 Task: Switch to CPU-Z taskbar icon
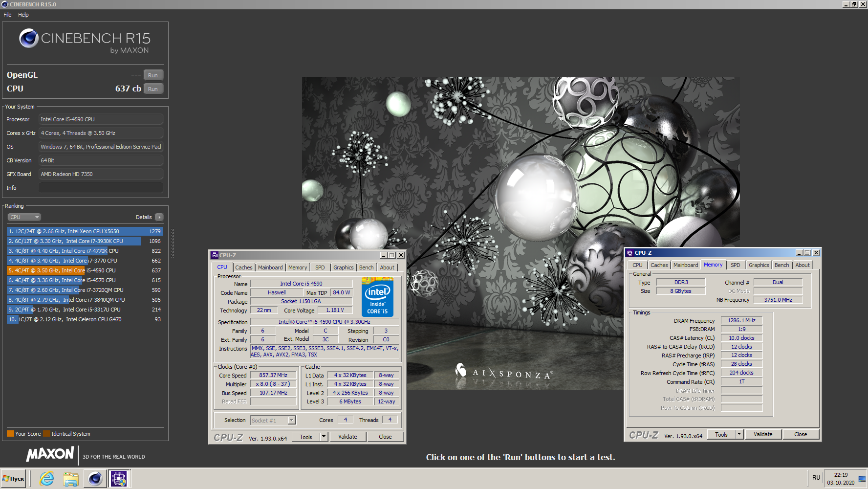pos(119,479)
